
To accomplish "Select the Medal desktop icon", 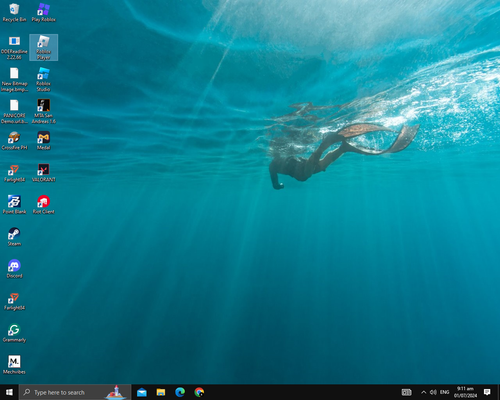I will (43, 141).
